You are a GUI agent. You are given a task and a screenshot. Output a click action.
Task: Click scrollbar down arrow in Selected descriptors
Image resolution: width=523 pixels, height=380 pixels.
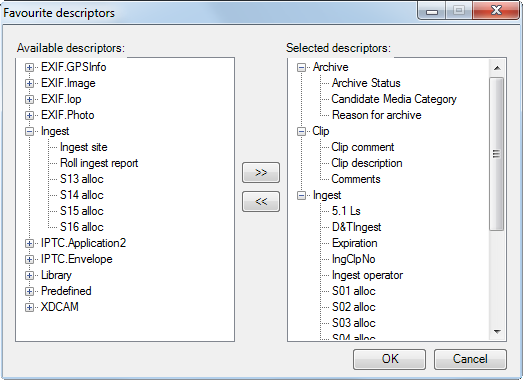coord(497,332)
